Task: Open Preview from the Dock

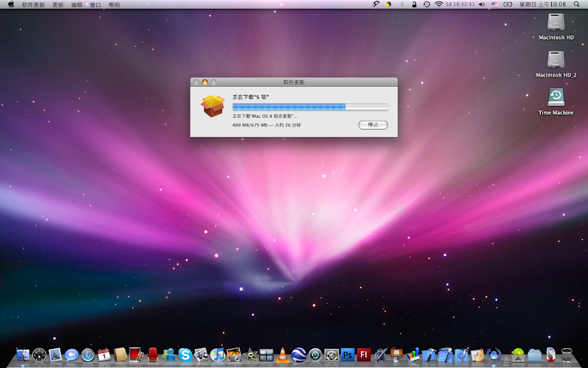Action: (x=201, y=355)
